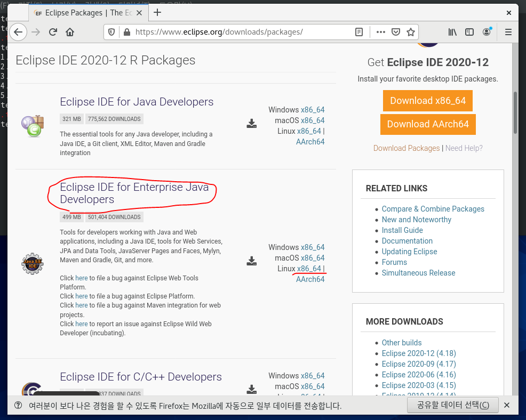Show site security padlock info
Image resolution: width=526 pixels, height=420 pixels.
[x=127, y=32]
